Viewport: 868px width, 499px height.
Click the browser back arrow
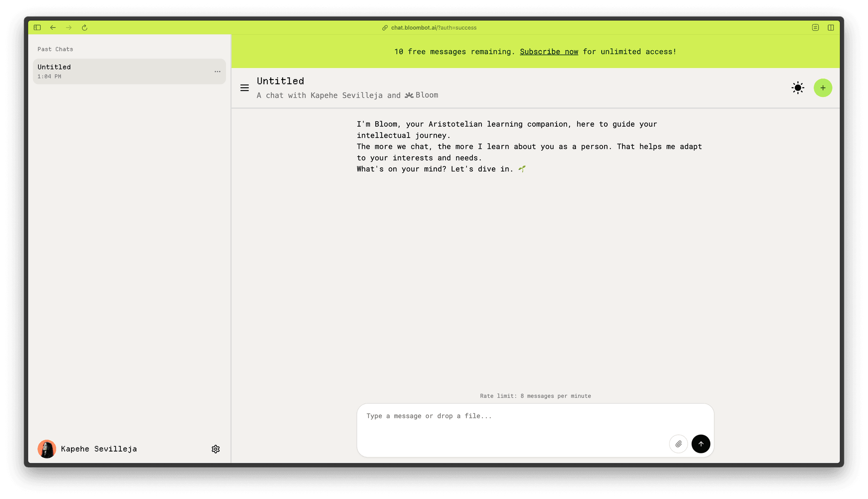pos(53,28)
